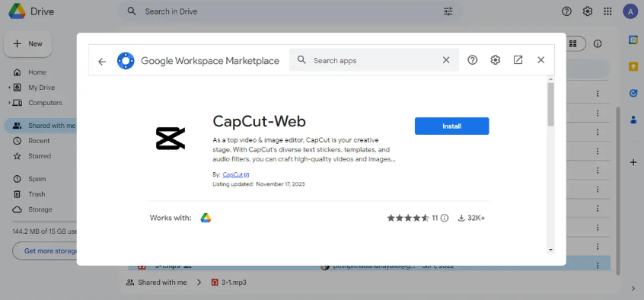Open Storage in sidebar
Viewport: 644px width, 300px height.
(x=40, y=209)
